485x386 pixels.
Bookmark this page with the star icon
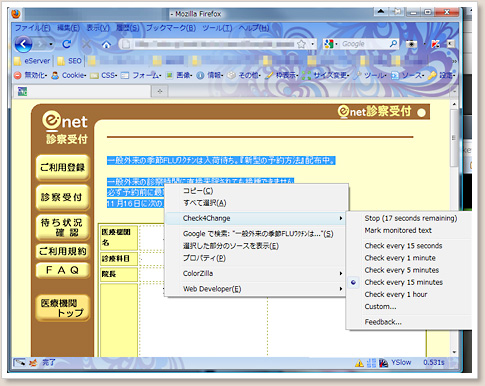[x=301, y=44]
